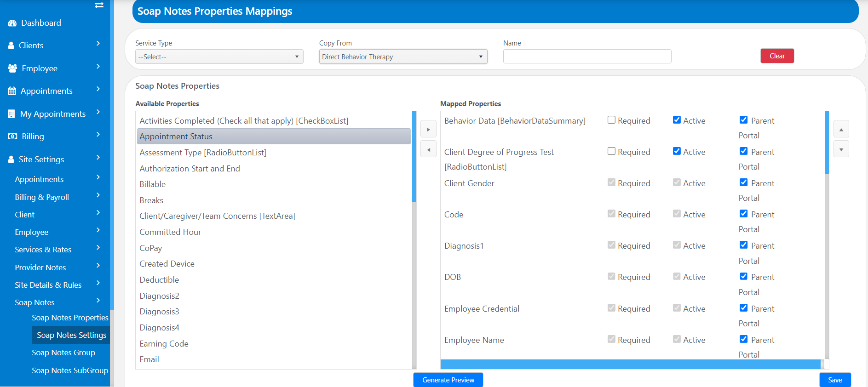Image resolution: width=868 pixels, height=387 pixels.
Task: Toggle Parent Portal for Employee Credential
Action: [x=743, y=308]
